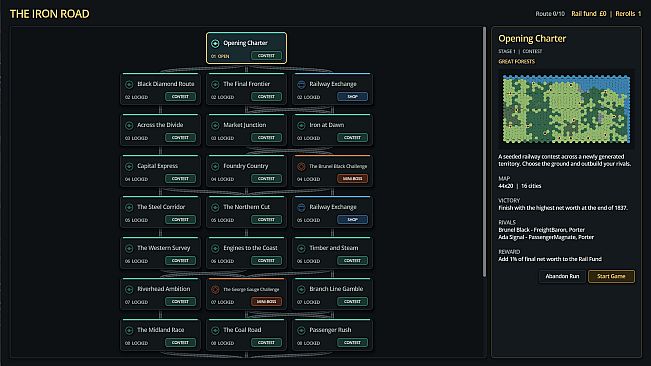This screenshot has height=366, width=651.
Task: Click the '44x20 | 16 cities' map info
Action: coord(520,186)
